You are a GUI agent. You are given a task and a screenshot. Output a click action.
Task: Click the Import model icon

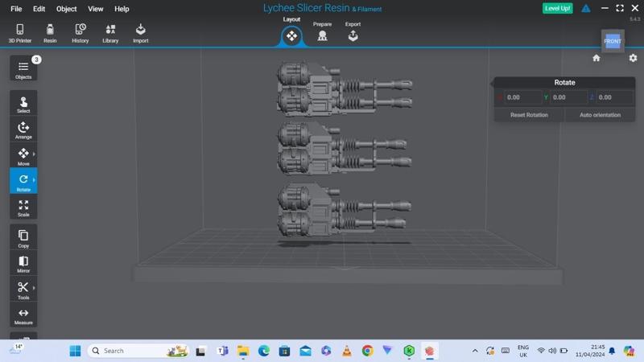point(141,33)
